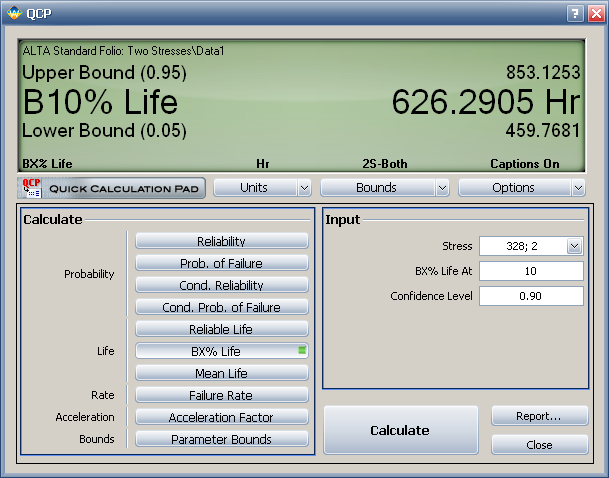This screenshot has width=609, height=478.
Task: Select the Failure Rate calculation
Action: pos(221,395)
